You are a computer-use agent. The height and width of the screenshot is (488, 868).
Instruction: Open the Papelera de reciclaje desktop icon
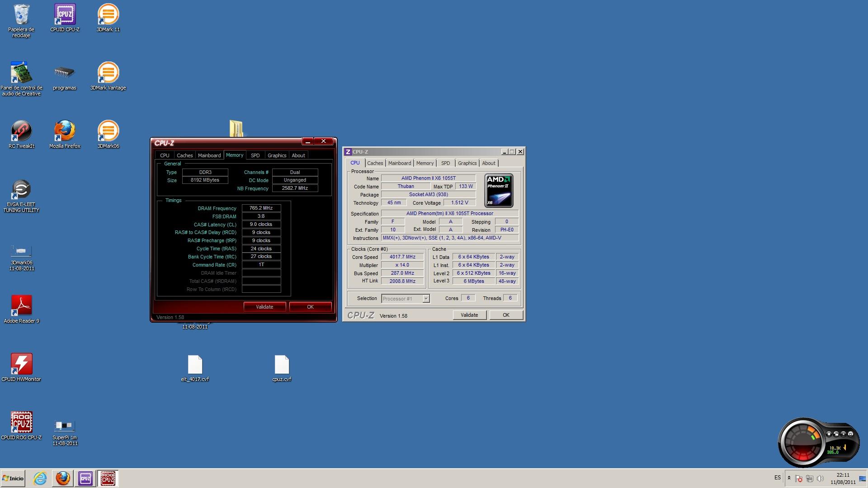[x=21, y=21]
